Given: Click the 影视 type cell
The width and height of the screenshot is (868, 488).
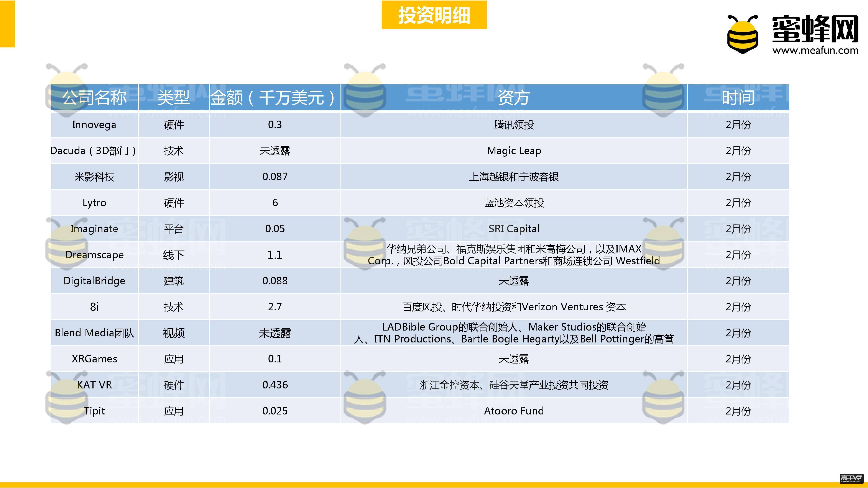Looking at the screenshot, I should [174, 177].
